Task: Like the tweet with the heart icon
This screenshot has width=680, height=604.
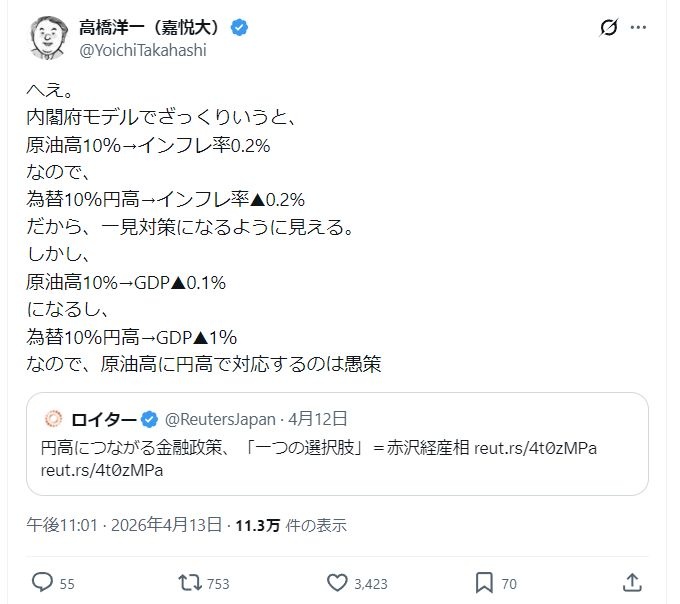Action: tap(337, 582)
